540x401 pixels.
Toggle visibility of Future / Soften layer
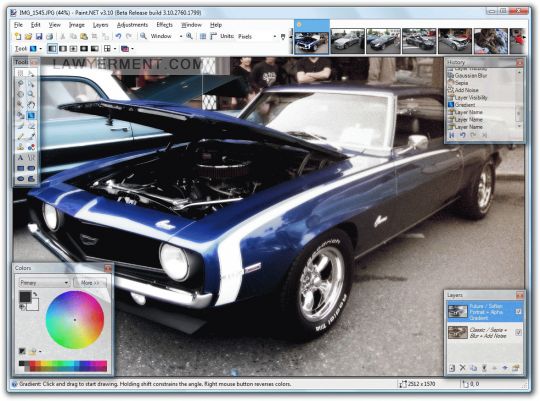tap(518, 311)
